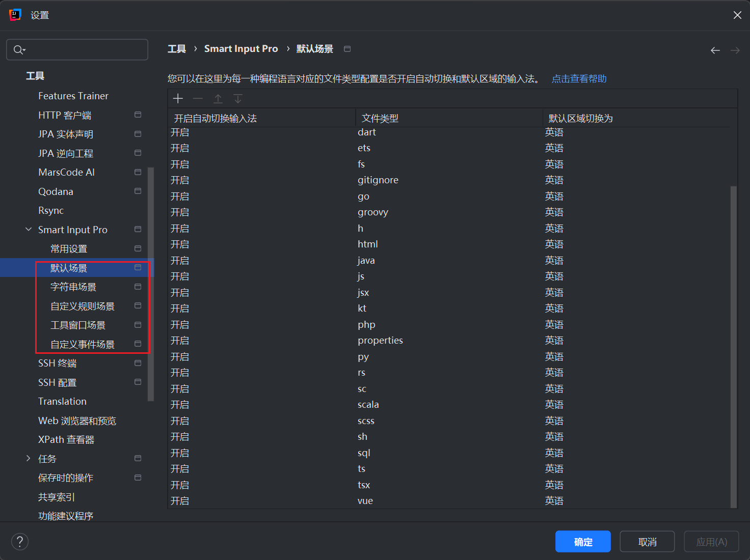Toggle the remote settings icon beside 默认场景

click(138, 267)
